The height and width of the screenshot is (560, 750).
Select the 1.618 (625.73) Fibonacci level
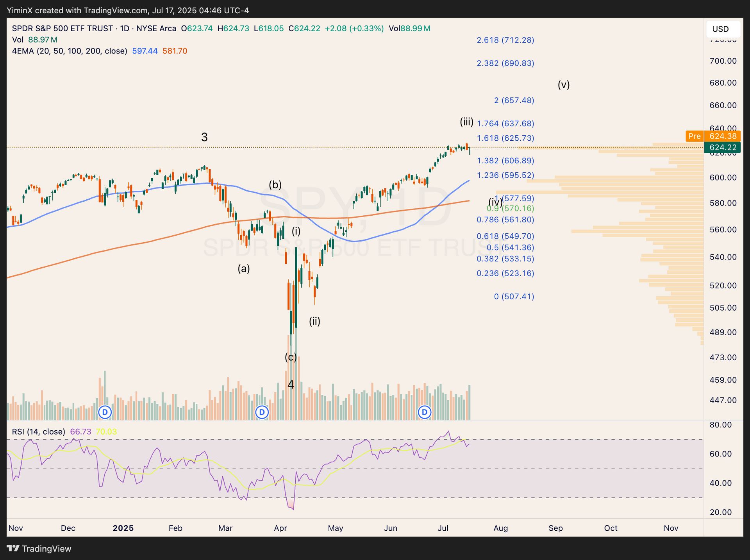coord(505,138)
